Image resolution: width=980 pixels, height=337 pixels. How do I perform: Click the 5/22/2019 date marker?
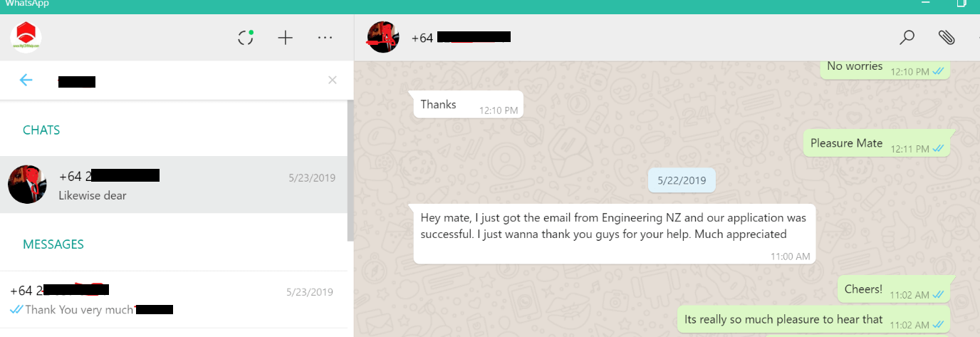tap(682, 180)
